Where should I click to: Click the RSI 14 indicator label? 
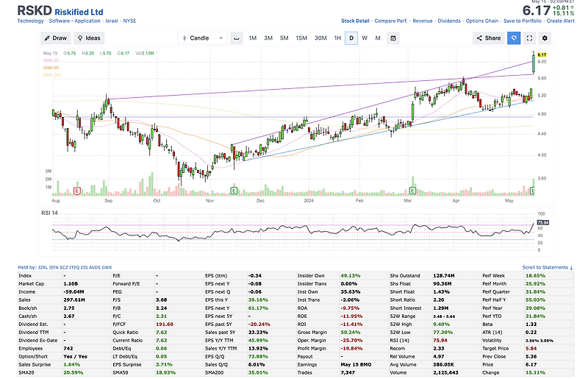click(x=49, y=213)
